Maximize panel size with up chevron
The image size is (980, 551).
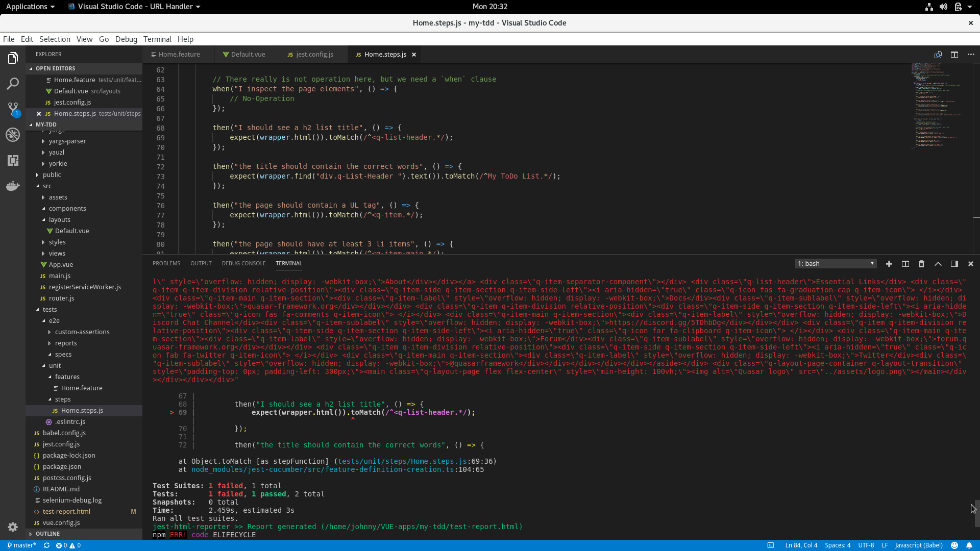(938, 264)
